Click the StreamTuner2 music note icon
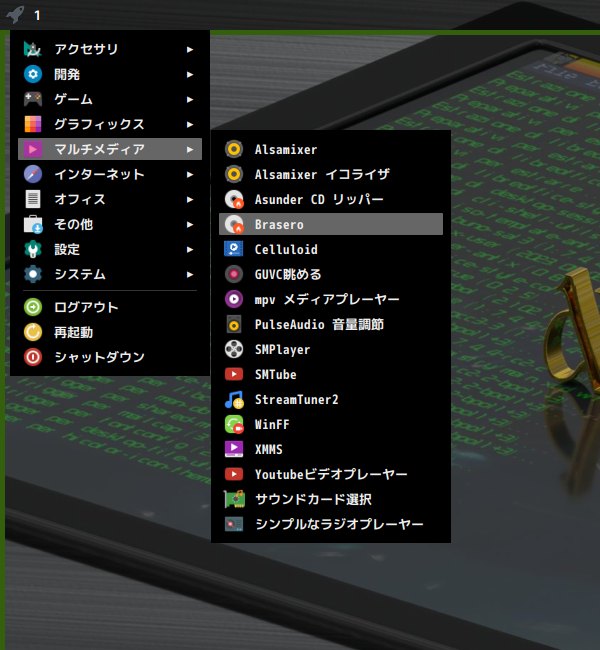600x650 pixels. coord(234,399)
